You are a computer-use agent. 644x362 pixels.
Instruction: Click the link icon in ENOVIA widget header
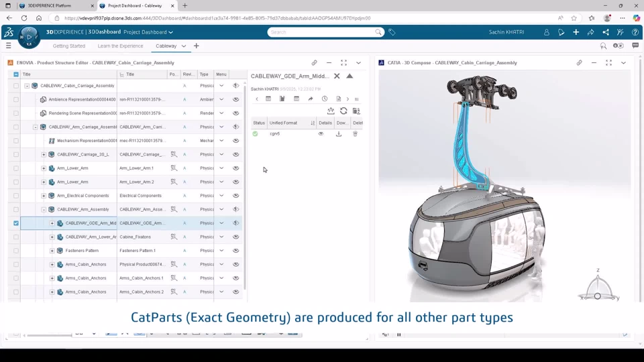pos(314,63)
